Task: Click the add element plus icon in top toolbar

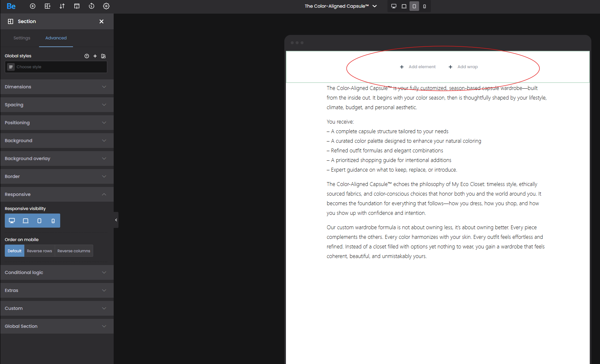Action: click(33, 6)
